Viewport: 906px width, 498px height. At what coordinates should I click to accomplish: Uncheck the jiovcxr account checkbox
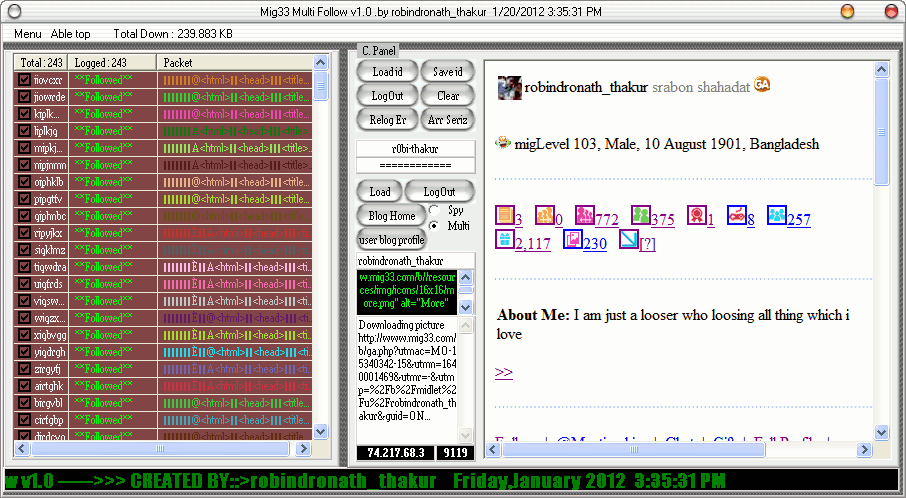point(24,80)
